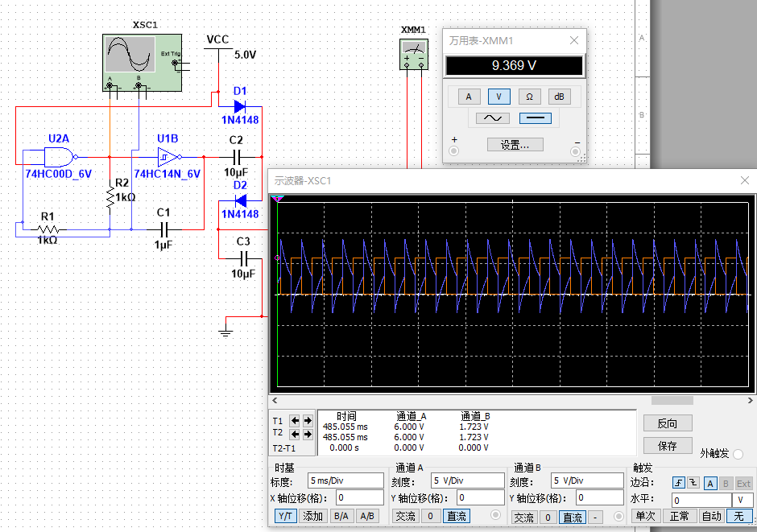
Task: Open multimeter 设置... settings
Action: coord(515,144)
